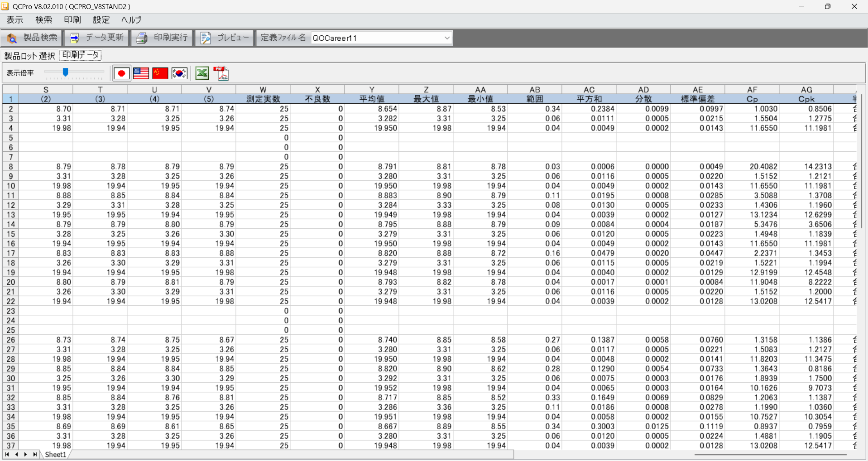Click the データ更新 data refresh button
The height and width of the screenshot is (461, 868).
[x=97, y=38]
